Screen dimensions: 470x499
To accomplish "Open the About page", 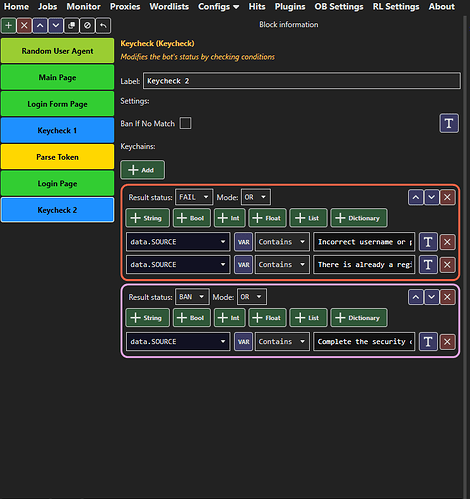I will point(442,7).
